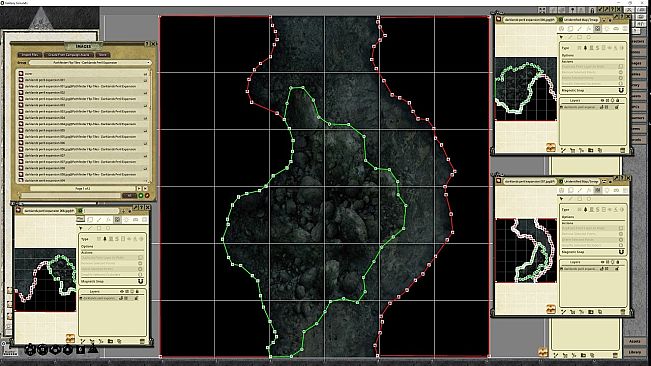Open help for the Images panel

[x=147, y=44]
